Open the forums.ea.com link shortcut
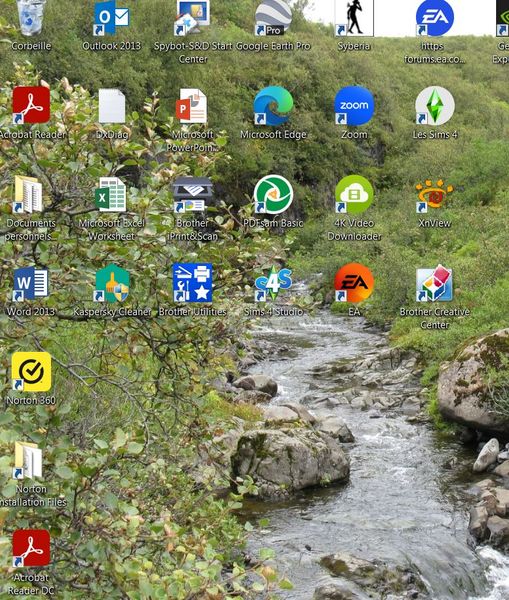509x600 pixels. pyautogui.click(x=435, y=18)
